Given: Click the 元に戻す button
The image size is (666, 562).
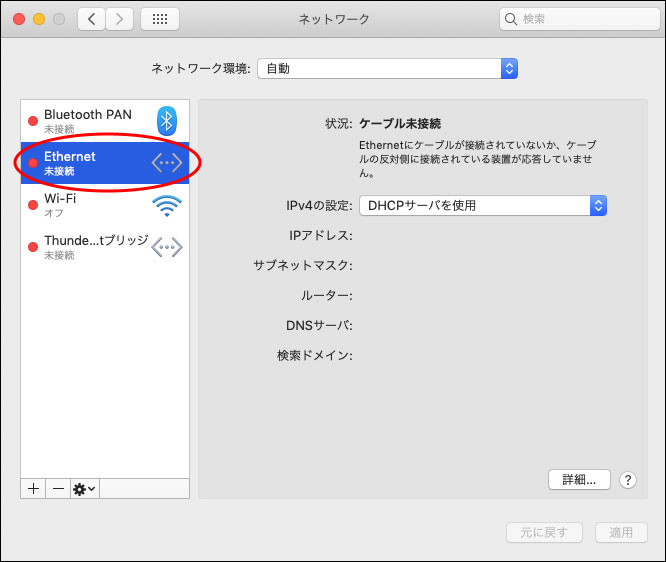Looking at the screenshot, I should click(x=544, y=532).
